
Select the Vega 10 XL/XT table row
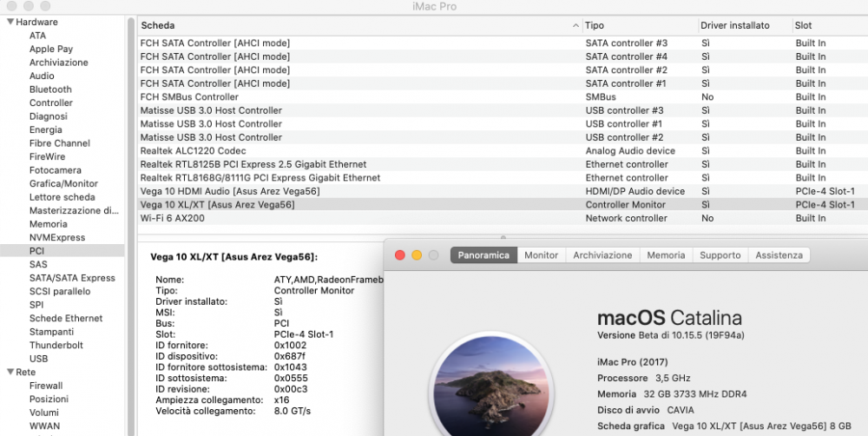(503, 204)
